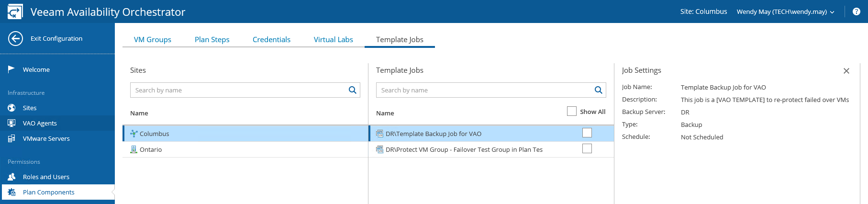The width and height of the screenshot is (868, 204).
Task: Select the Ontario site row
Action: point(245,149)
